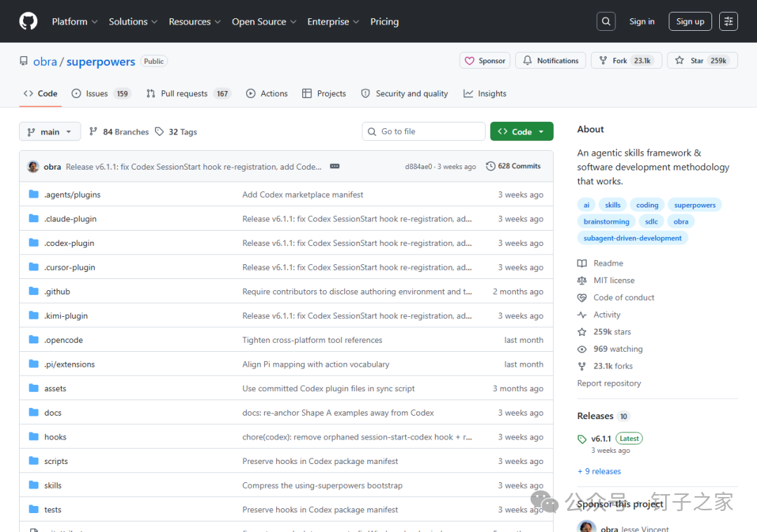
Task: Switch to the Pull requests tab
Action: pos(189,94)
